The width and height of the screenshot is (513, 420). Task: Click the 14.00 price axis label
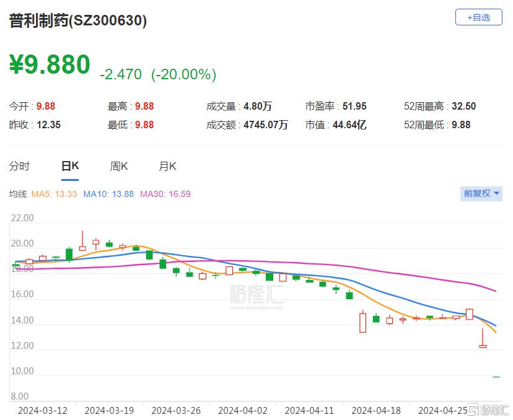(x=22, y=320)
